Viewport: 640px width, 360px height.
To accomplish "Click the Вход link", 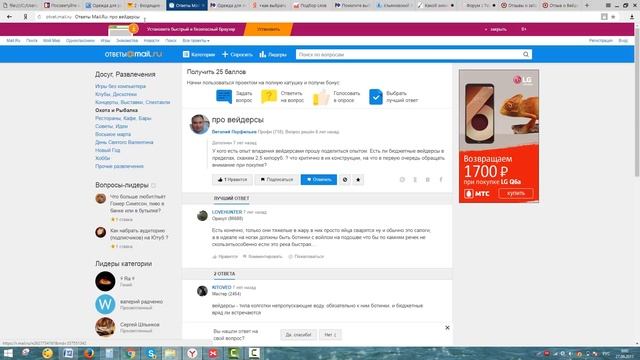I will click(623, 41).
